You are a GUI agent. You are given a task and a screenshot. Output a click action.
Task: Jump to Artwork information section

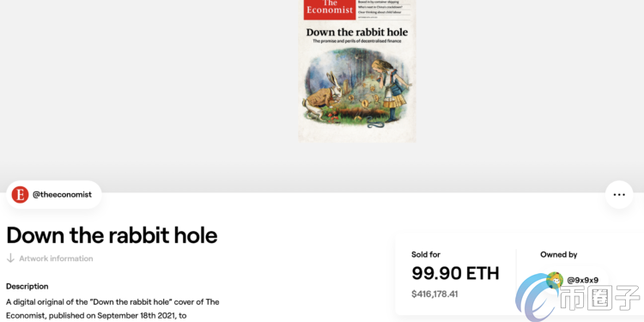56,258
